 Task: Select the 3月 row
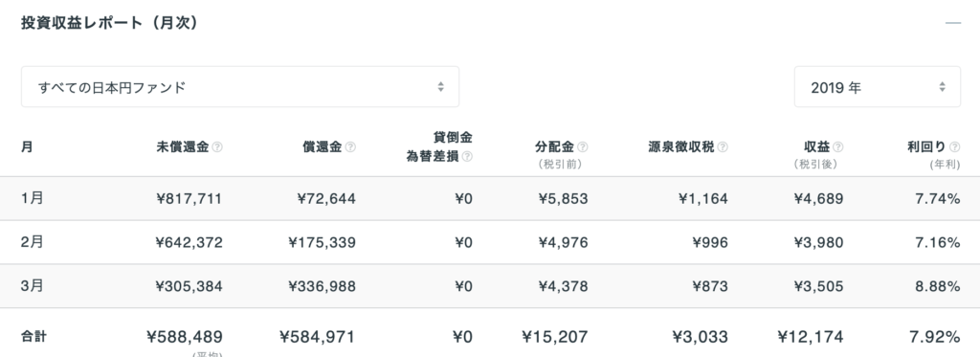pyautogui.click(x=490, y=286)
